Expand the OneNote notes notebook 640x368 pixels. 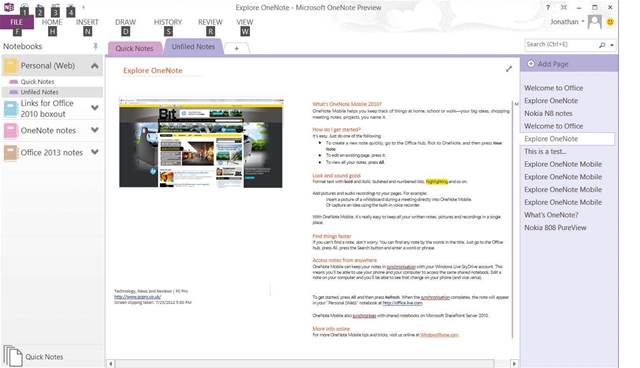pyautogui.click(x=95, y=130)
